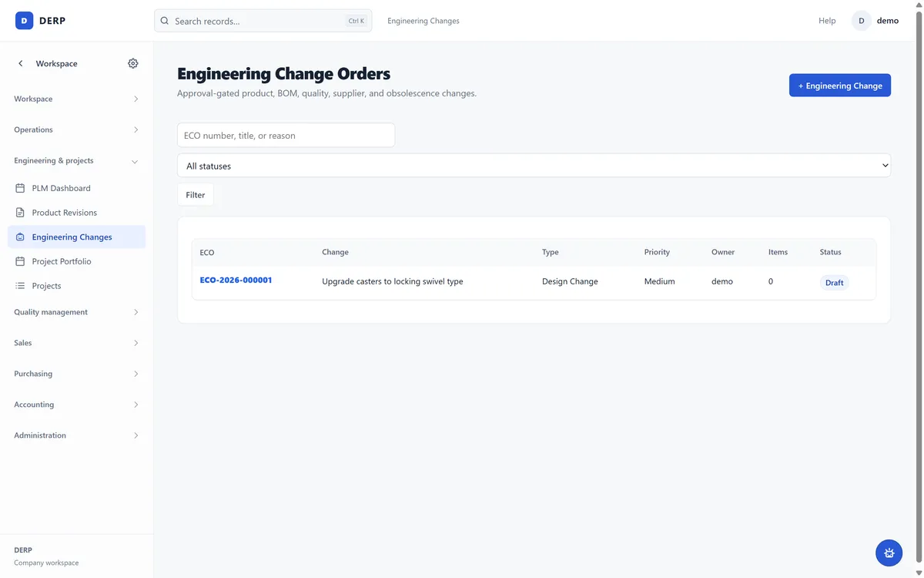This screenshot has width=924, height=578.
Task: Expand the Accounting section
Action: click(x=76, y=405)
